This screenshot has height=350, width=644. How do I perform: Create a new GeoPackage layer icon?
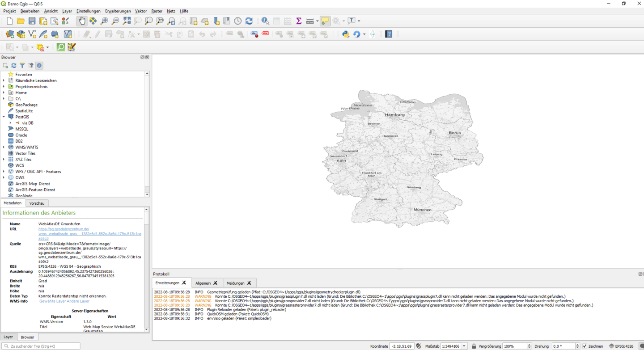pos(21,34)
